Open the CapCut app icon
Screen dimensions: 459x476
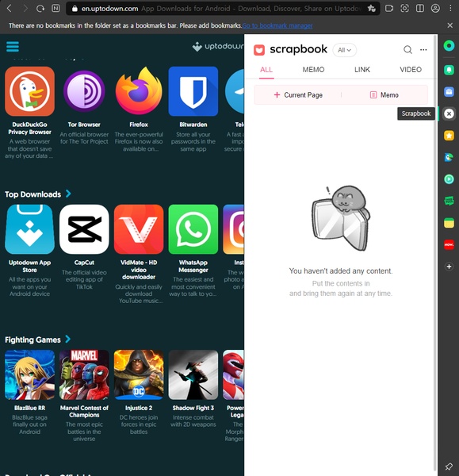click(84, 229)
